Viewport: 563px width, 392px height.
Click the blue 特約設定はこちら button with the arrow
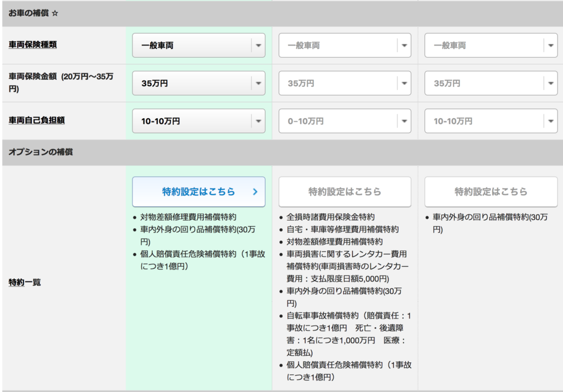point(198,192)
